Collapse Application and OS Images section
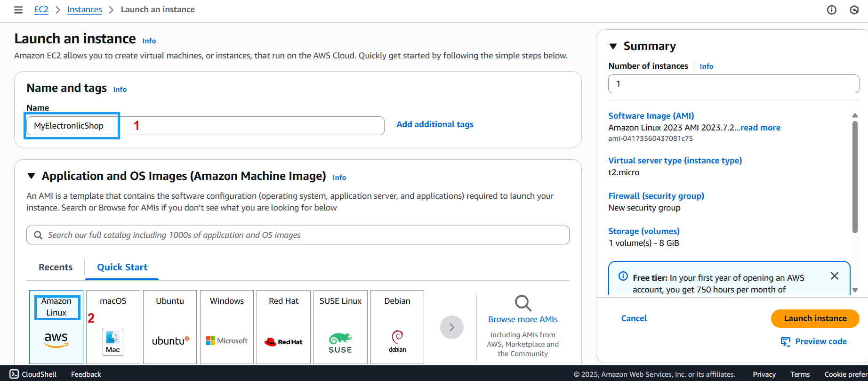 [x=32, y=176]
